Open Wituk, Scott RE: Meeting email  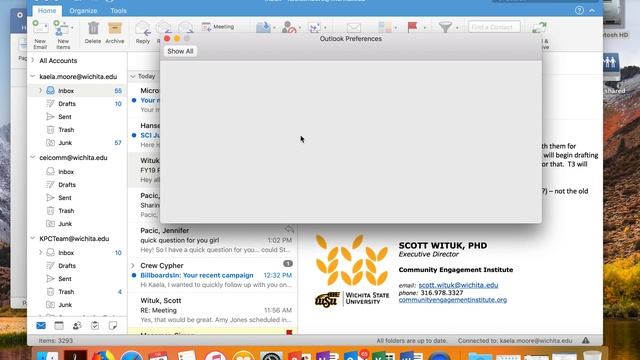point(212,310)
